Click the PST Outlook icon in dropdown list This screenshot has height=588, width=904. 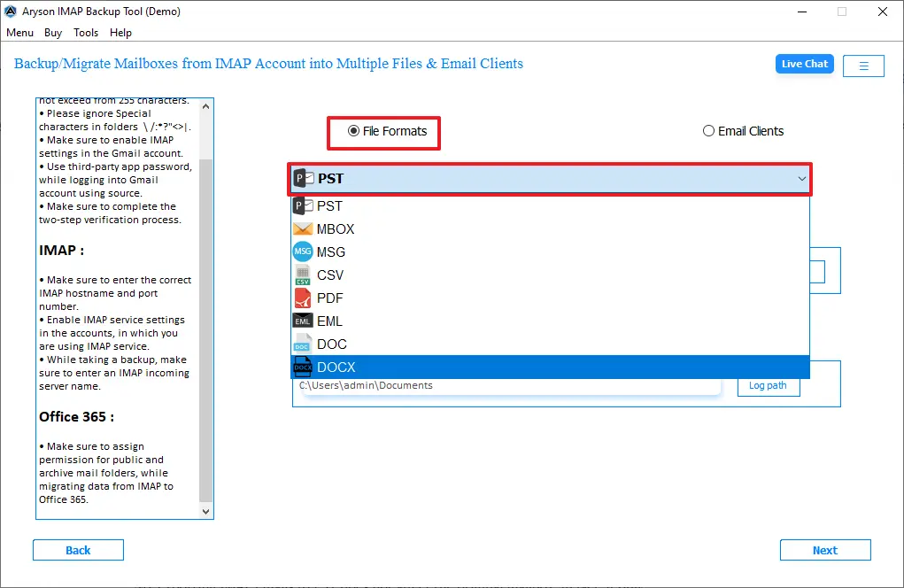click(303, 205)
